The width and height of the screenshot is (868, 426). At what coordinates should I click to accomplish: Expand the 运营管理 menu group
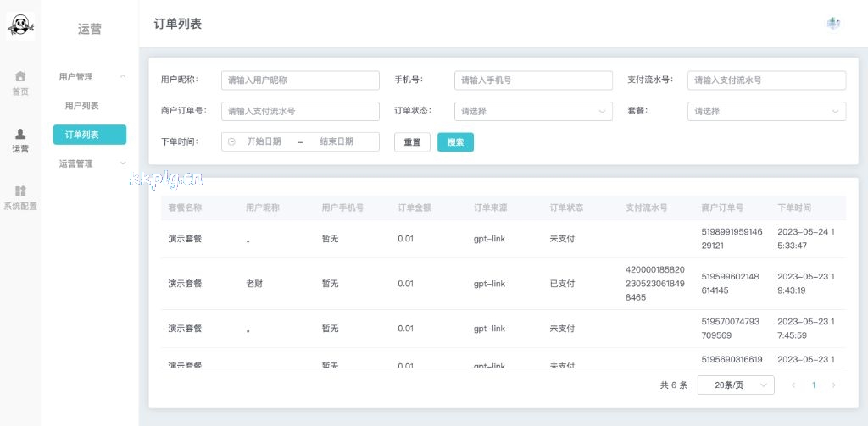coord(123,163)
